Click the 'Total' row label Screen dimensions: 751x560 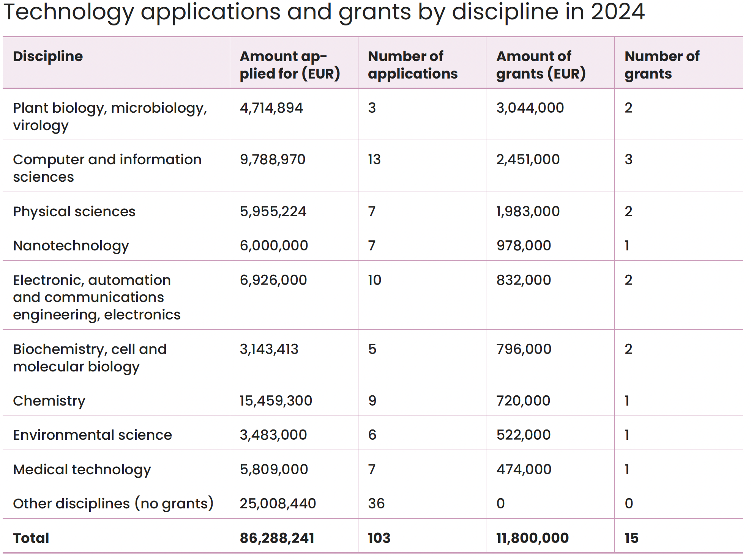[31, 538]
